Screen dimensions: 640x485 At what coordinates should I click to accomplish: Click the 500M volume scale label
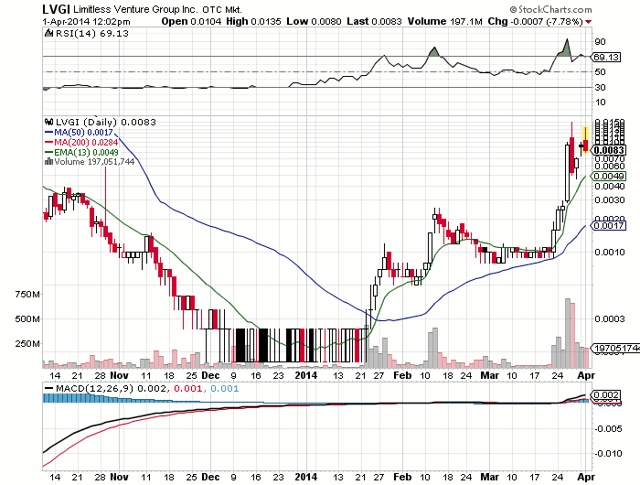[27, 319]
